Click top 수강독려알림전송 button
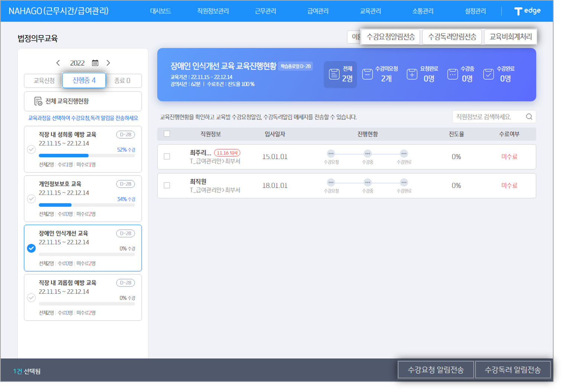564x392 pixels. [452, 37]
